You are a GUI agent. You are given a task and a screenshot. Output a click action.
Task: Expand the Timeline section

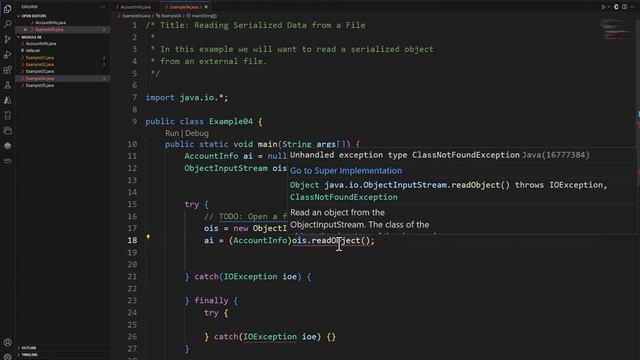point(28,355)
